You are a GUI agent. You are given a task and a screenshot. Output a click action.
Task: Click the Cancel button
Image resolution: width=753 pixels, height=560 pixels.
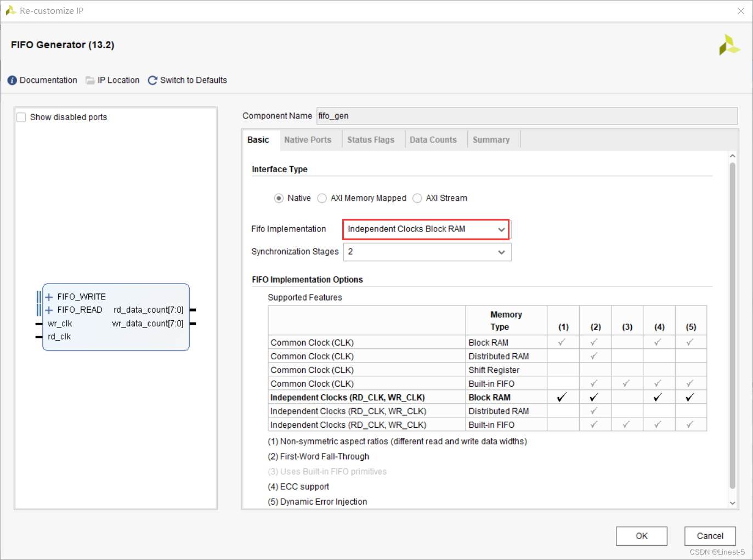(710, 536)
